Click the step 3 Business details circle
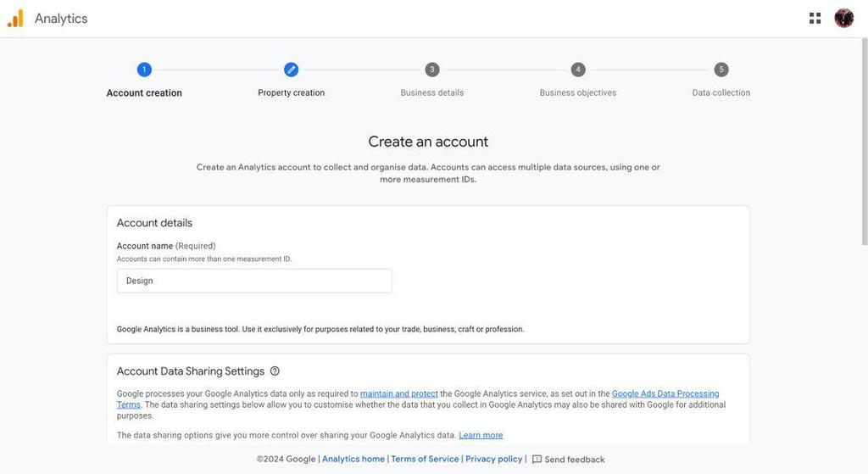Image resolution: width=868 pixels, height=474 pixels. click(x=432, y=70)
